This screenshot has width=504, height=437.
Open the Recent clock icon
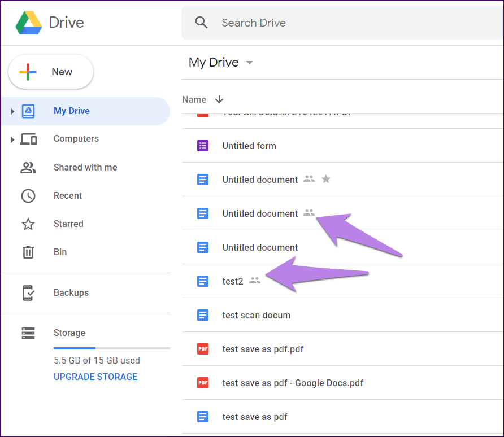28,195
